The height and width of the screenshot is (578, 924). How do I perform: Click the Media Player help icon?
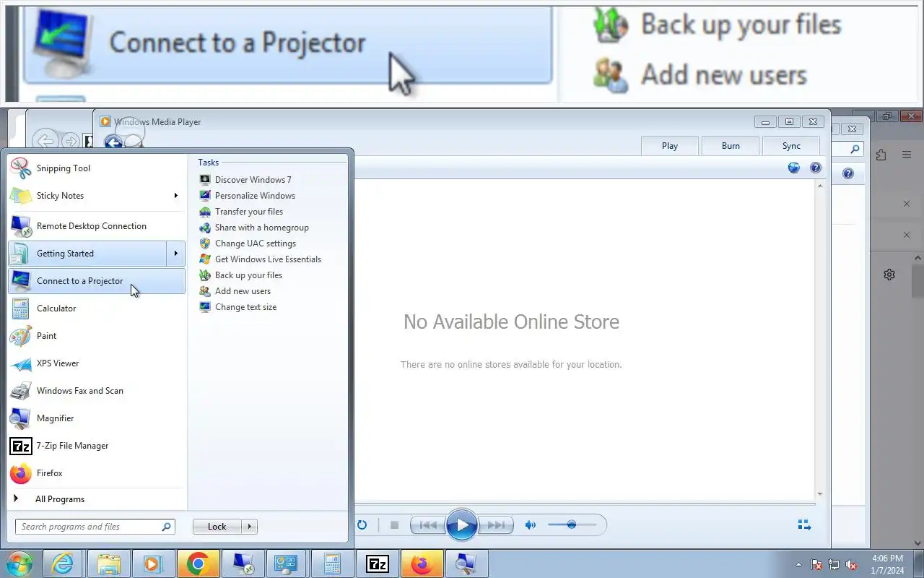coord(816,168)
